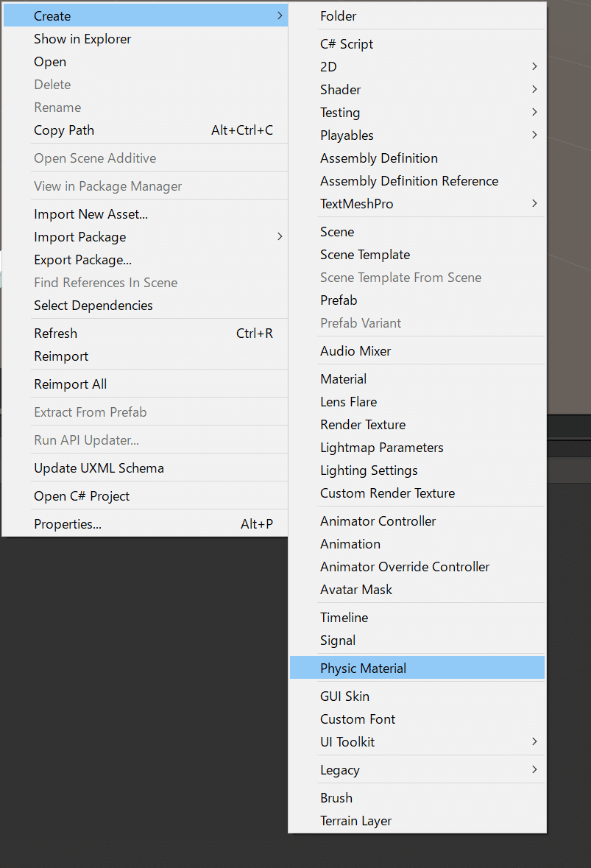Create an Avatar Mask
This screenshot has width=591, height=868.
click(417, 590)
